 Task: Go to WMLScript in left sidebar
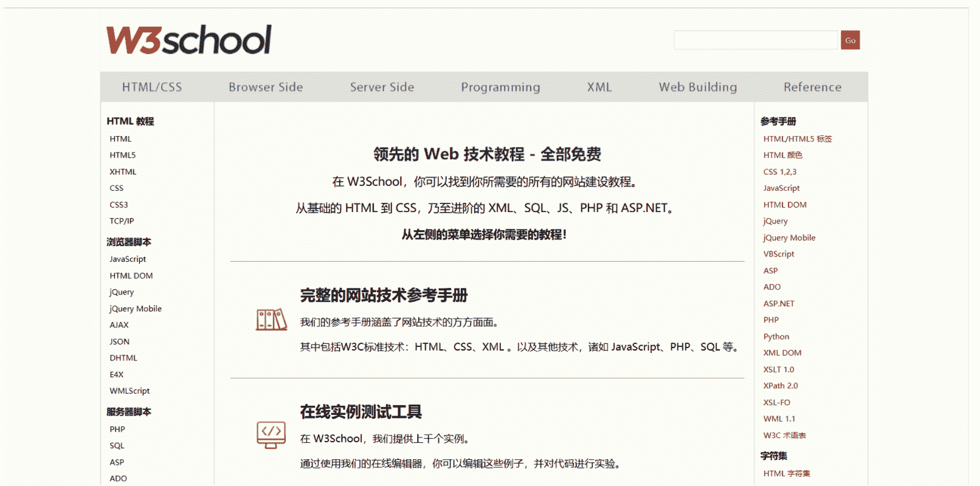tap(129, 391)
